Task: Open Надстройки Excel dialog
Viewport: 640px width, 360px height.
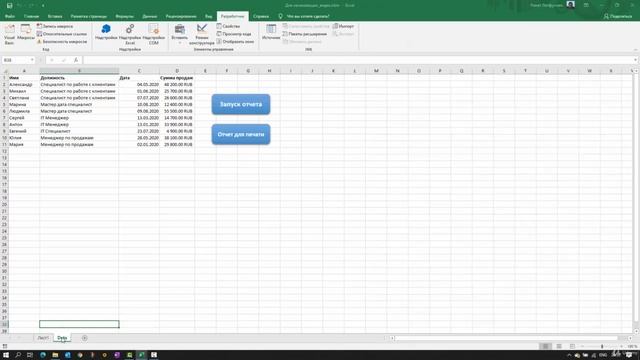Action: (130, 34)
